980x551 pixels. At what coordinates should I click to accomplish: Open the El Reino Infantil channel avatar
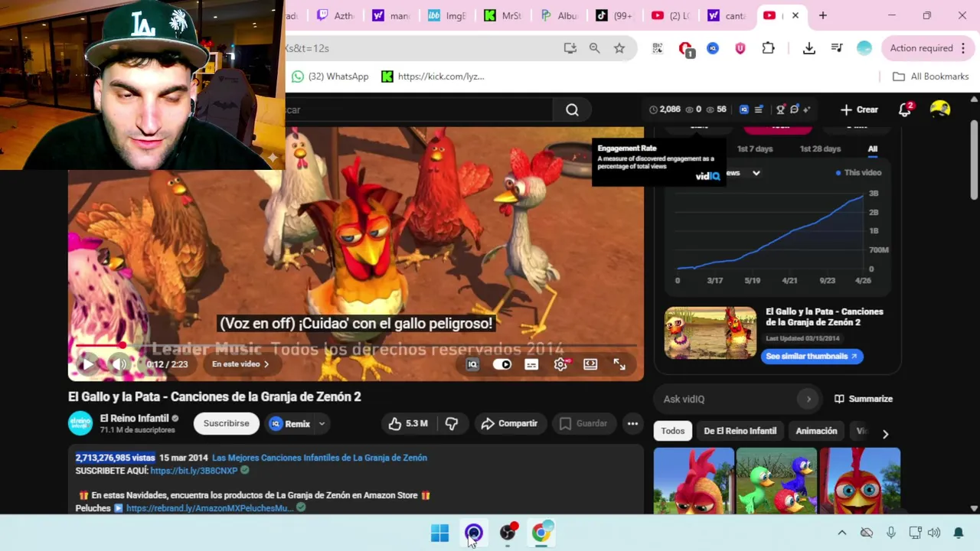[80, 423]
